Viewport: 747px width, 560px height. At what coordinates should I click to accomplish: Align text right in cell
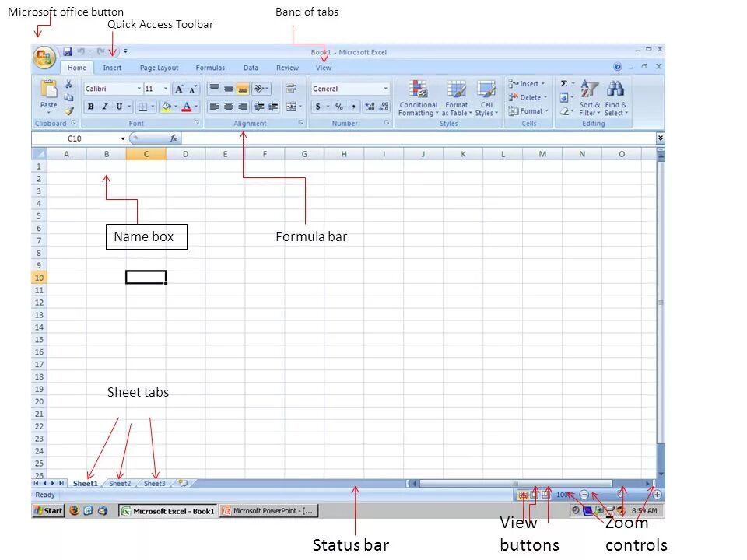[243, 107]
